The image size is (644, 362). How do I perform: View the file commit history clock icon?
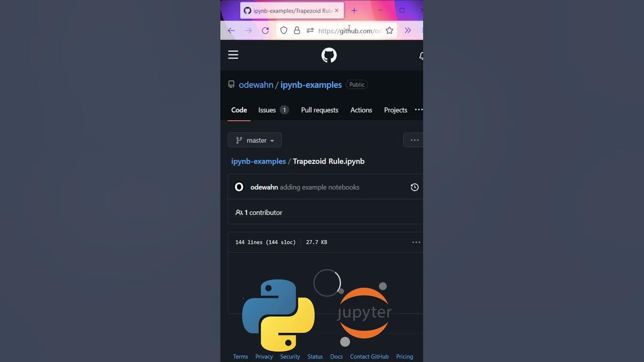(415, 187)
